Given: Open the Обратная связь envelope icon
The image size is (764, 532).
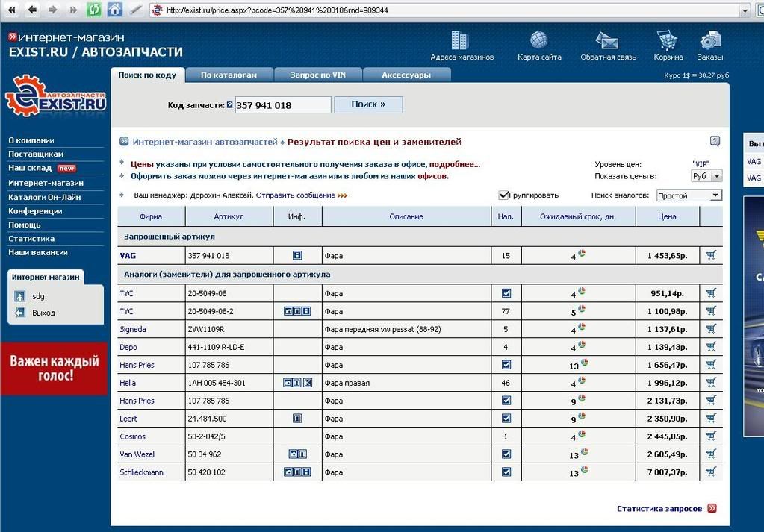Looking at the screenshot, I should click(606, 41).
